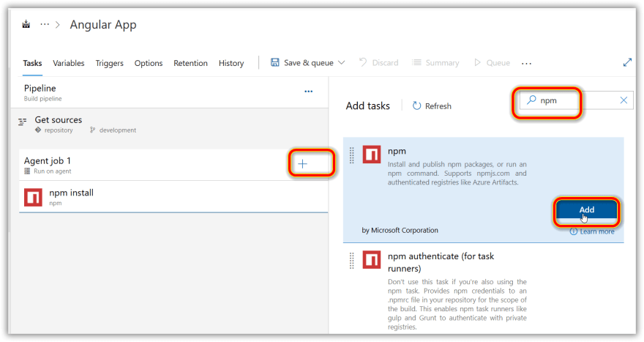The height and width of the screenshot is (342, 644).
Task: Click the 'repository' label under Get sources
Action: 59,130
